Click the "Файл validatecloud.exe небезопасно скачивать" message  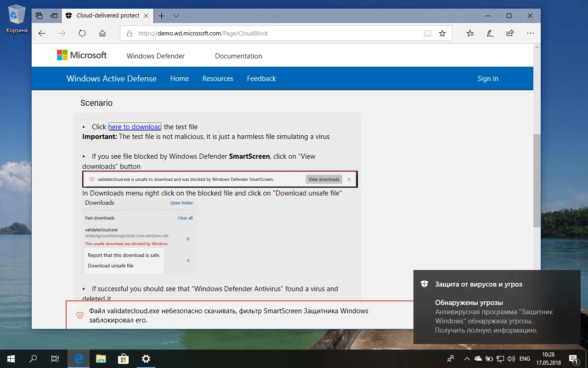point(229,315)
